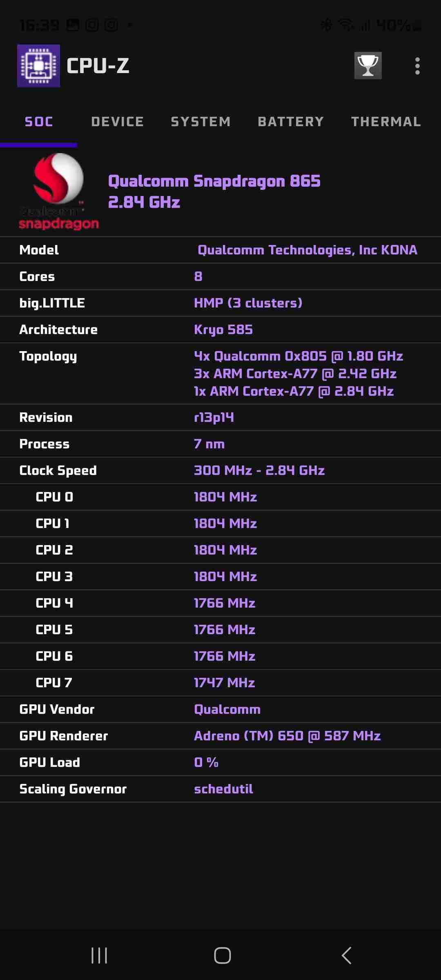Screen dimensions: 441x980
Task: Tap the GPU Renderer Adreno 650 row
Action: (x=220, y=736)
